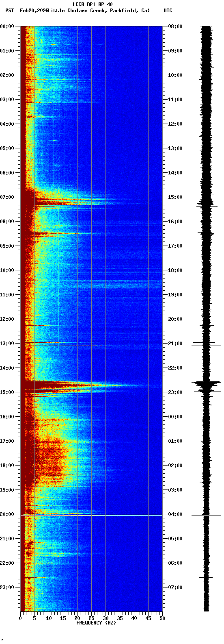224x644 pixels.
Task: Click the '30' frequency axis tick label
Action: tap(106, 618)
